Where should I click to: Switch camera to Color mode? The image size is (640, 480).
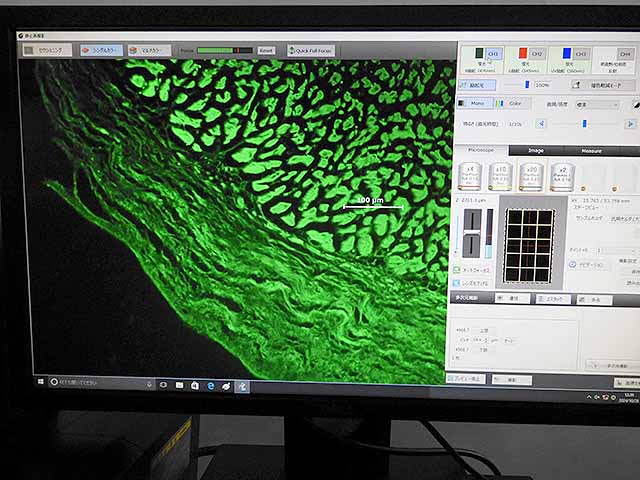(x=512, y=103)
